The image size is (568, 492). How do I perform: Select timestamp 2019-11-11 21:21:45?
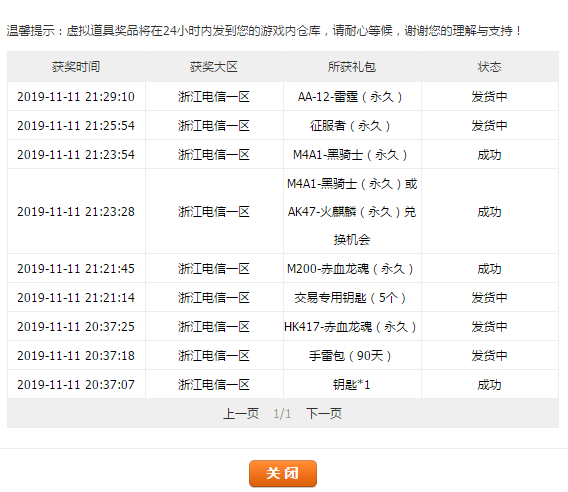(x=76, y=268)
